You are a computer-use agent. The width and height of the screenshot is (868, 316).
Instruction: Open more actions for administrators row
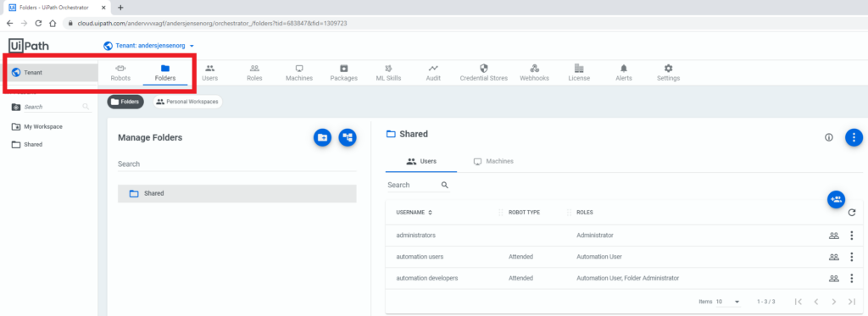(851, 236)
